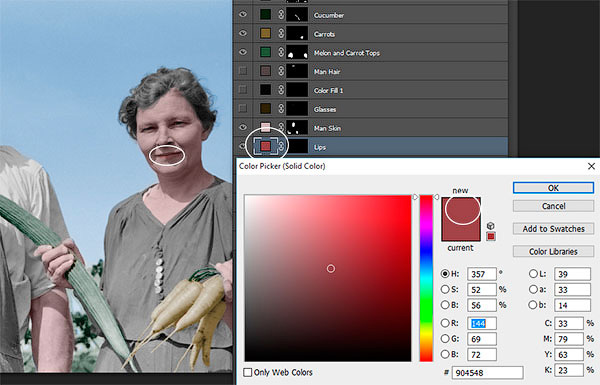
Task: Click the link icon on Glasses layer
Action: [281, 108]
